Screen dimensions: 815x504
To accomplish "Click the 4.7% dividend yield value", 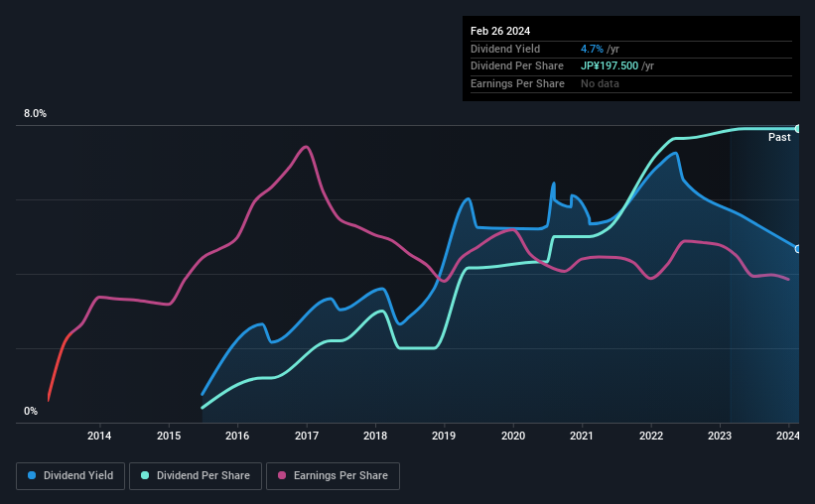I will click(x=592, y=49).
